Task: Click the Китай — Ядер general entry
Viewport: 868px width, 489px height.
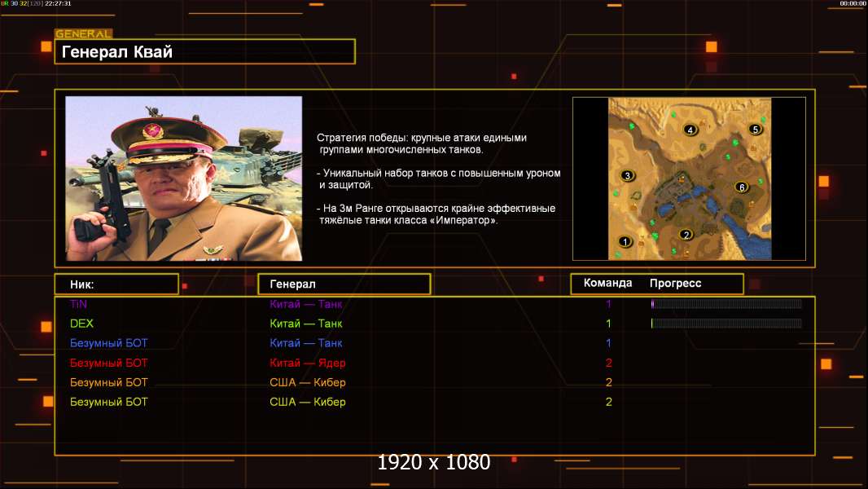Action: (x=307, y=363)
